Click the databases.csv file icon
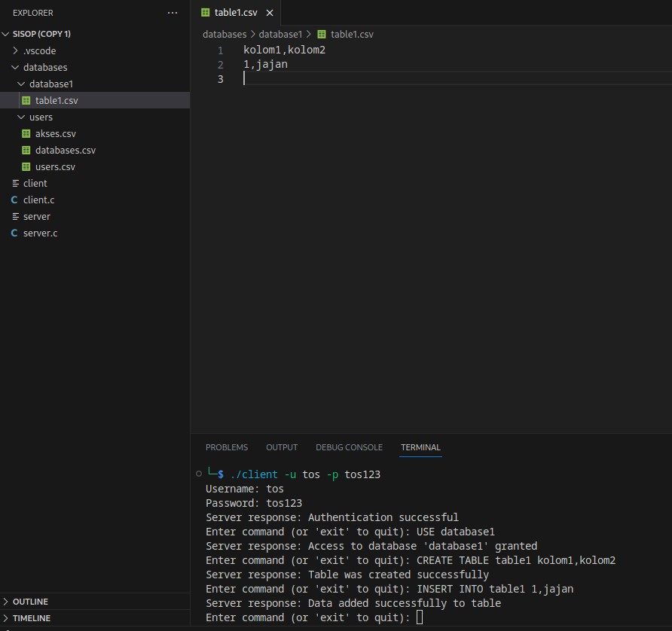The width and height of the screenshot is (672, 631). [26, 151]
